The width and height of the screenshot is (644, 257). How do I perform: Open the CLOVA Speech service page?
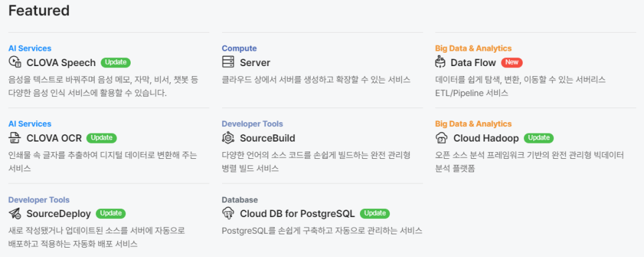pos(61,63)
